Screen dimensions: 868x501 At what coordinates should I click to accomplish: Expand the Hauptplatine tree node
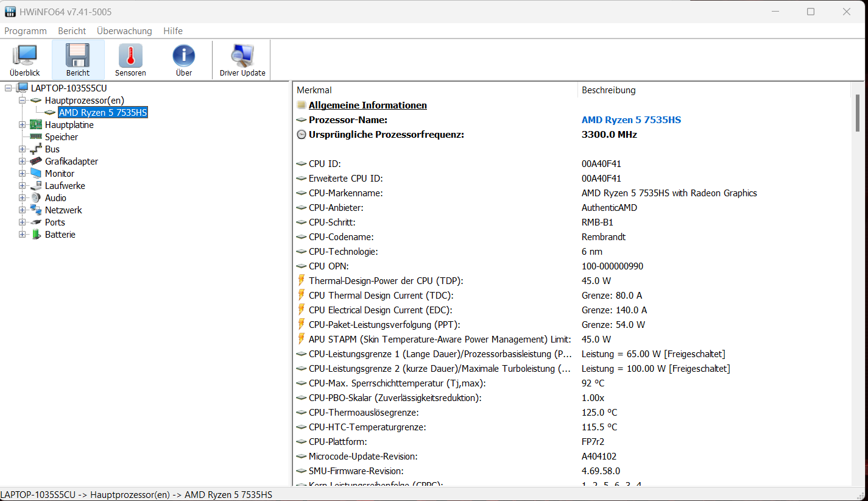pos(23,124)
